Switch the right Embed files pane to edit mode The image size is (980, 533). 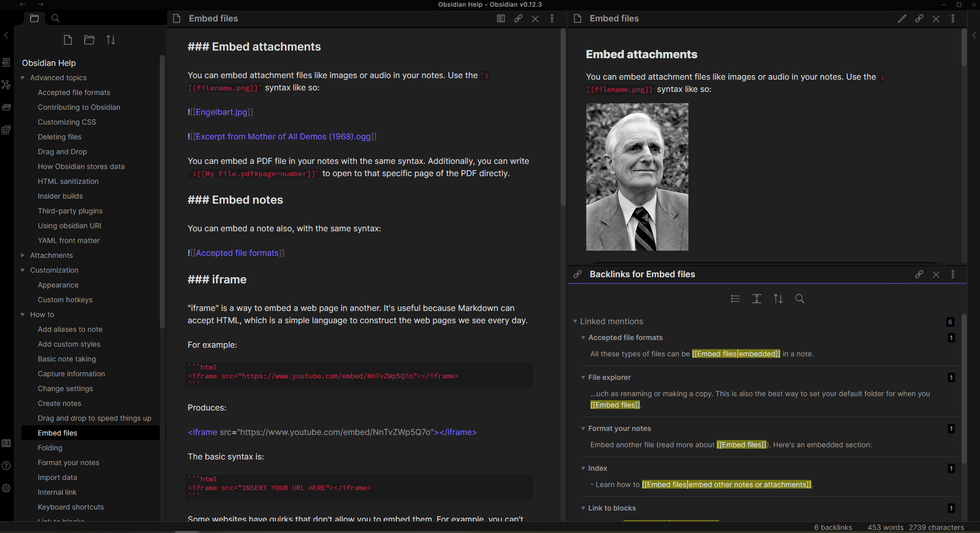tap(902, 18)
